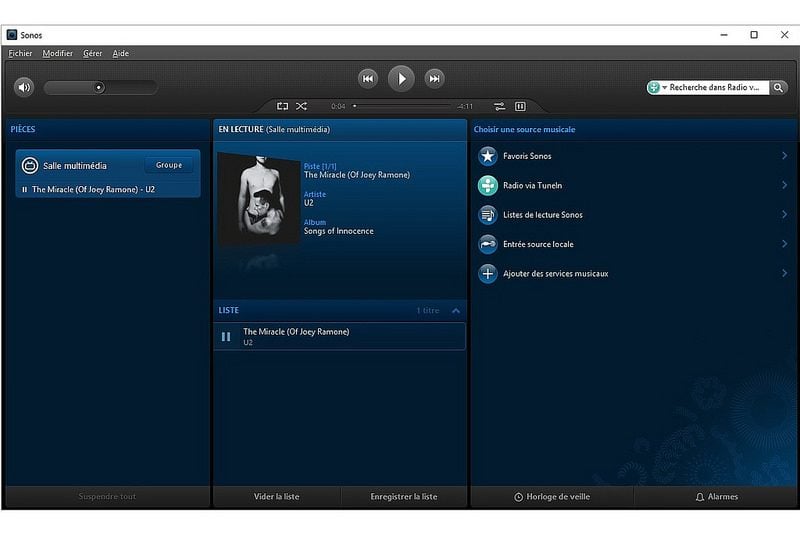Minimize the Sonos window
Screen dimensions: 800x534
click(x=723, y=35)
